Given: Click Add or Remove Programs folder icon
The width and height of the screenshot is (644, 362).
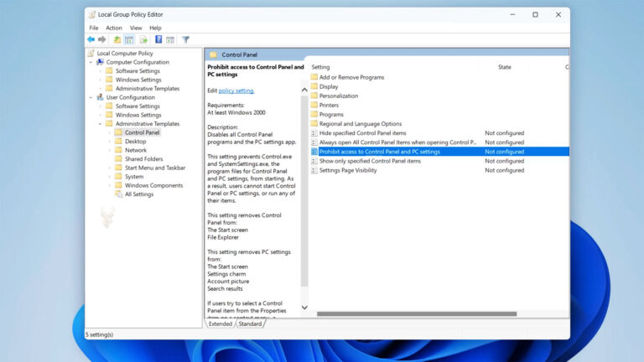Looking at the screenshot, I should (x=314, y=77).
